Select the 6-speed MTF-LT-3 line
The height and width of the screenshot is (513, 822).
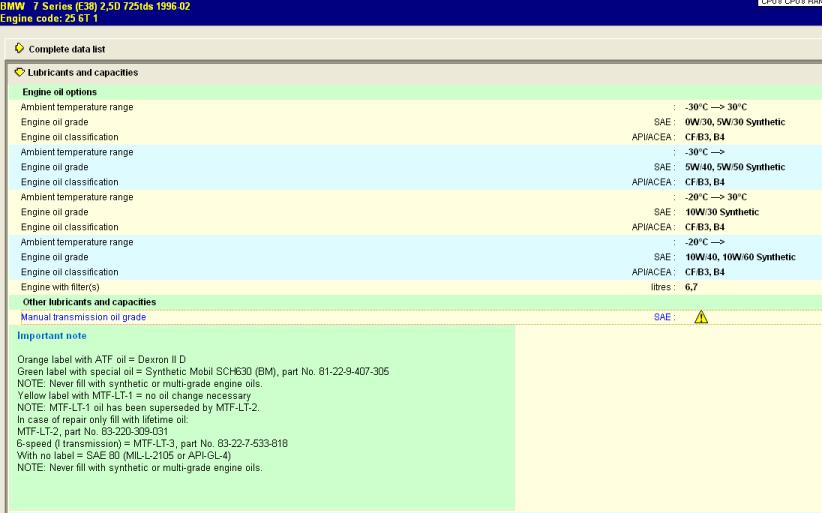click(x=153, y=444)
